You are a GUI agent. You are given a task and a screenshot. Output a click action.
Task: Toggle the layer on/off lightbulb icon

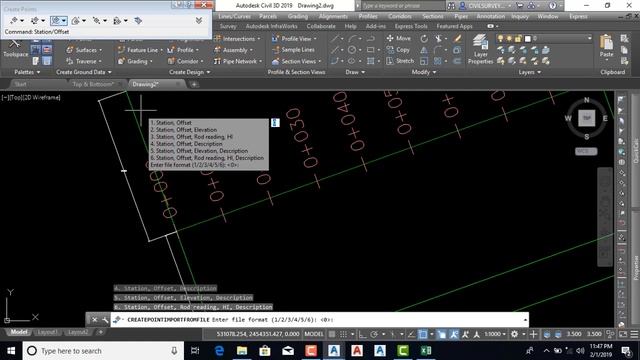pyautogui.click(x=501, y=38)
